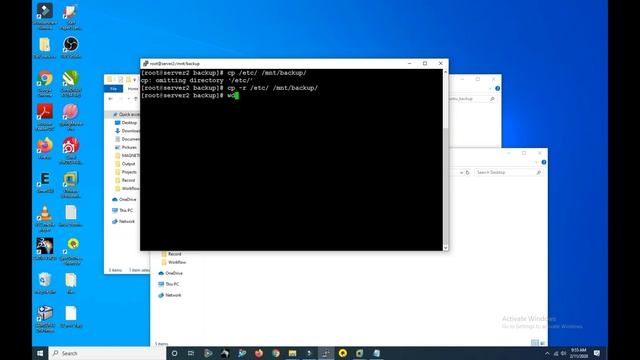Select Documents in the back Explorer sidebar
The height and width of the screenshot is (360, 640).
pos(127,139)
